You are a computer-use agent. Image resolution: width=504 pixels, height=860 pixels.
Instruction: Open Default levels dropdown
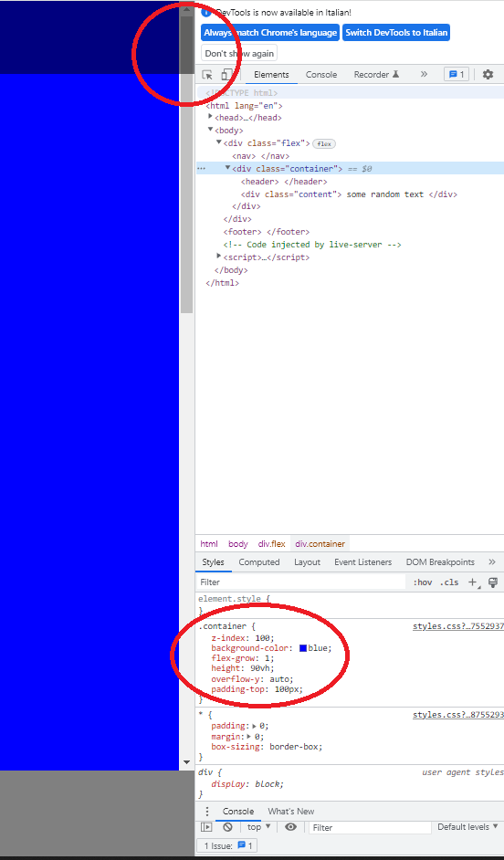[467, 826]
